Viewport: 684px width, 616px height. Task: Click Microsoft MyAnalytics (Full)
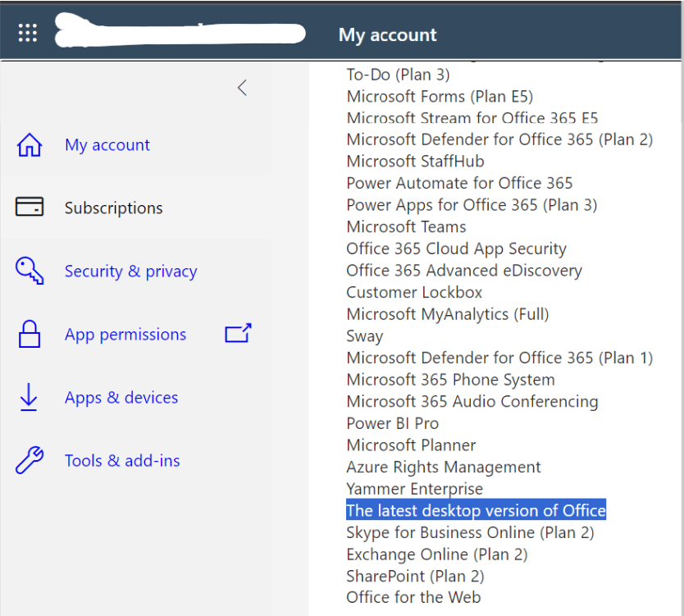tap(448, 314)
